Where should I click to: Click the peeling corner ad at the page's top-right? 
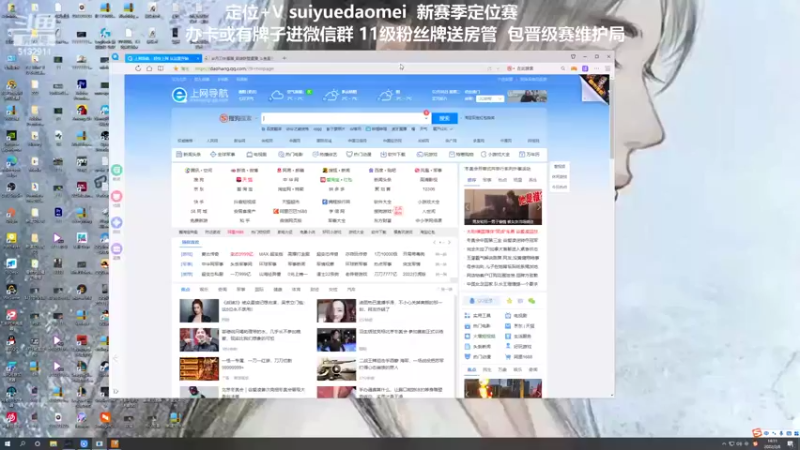(x=594, y=89)
